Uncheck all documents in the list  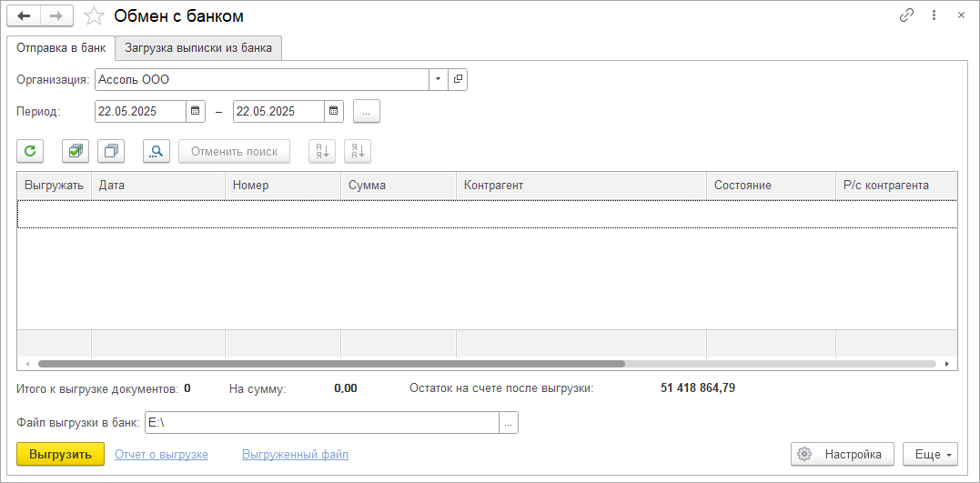(x=111, y=151)
